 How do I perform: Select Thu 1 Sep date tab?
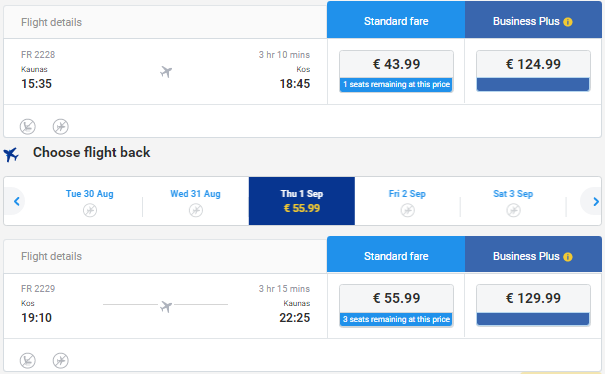pos(302,201)
